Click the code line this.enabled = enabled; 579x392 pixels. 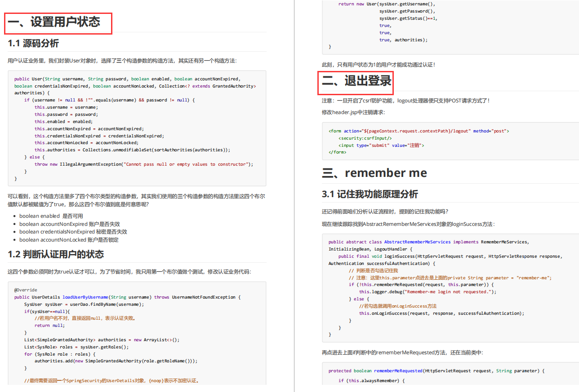[63, 121]
